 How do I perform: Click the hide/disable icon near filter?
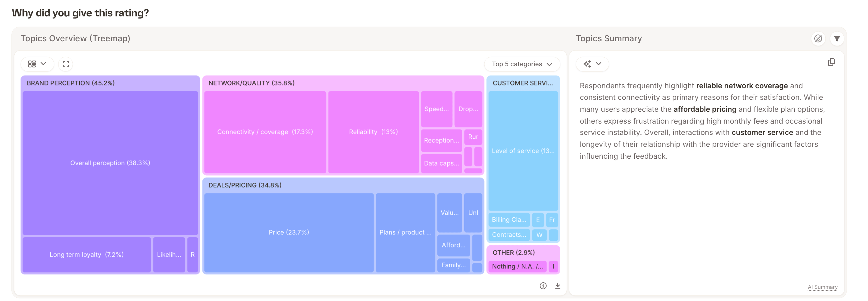pos(818,38)
